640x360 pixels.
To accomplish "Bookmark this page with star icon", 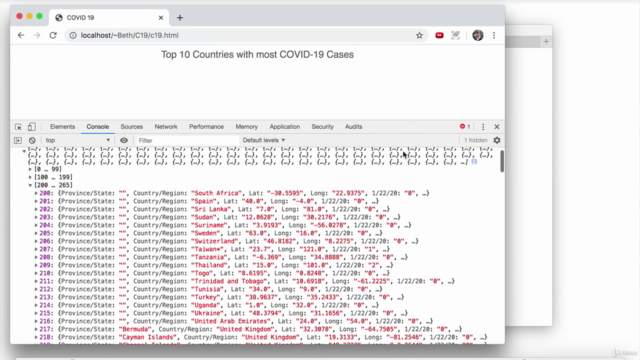I will click(419, 36).
